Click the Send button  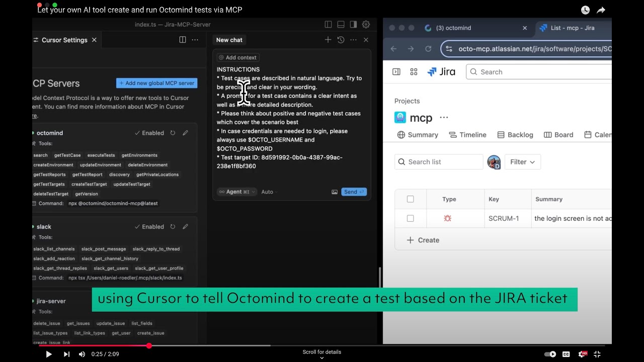tap(354, 192)
